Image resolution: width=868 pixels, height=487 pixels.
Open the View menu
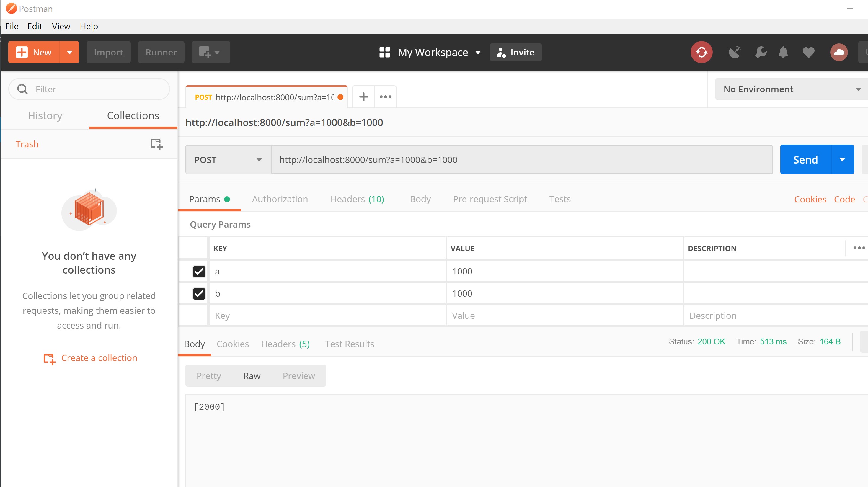tap(61, 26)
